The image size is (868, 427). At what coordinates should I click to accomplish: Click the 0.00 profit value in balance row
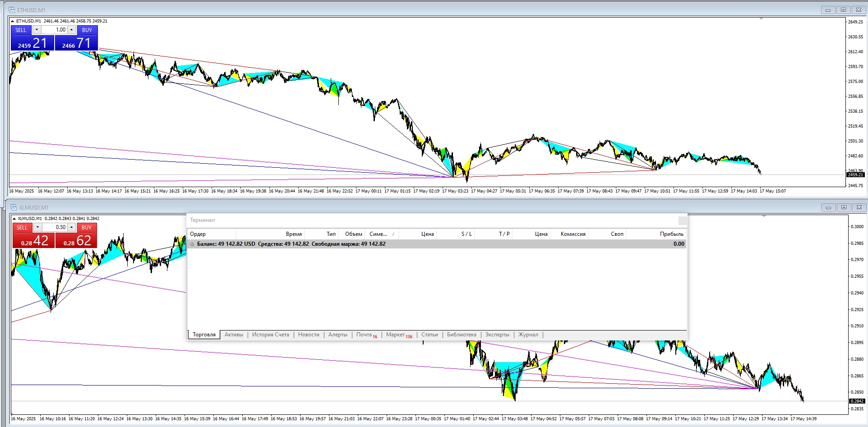pyautogui.click(x=679, y=244)
